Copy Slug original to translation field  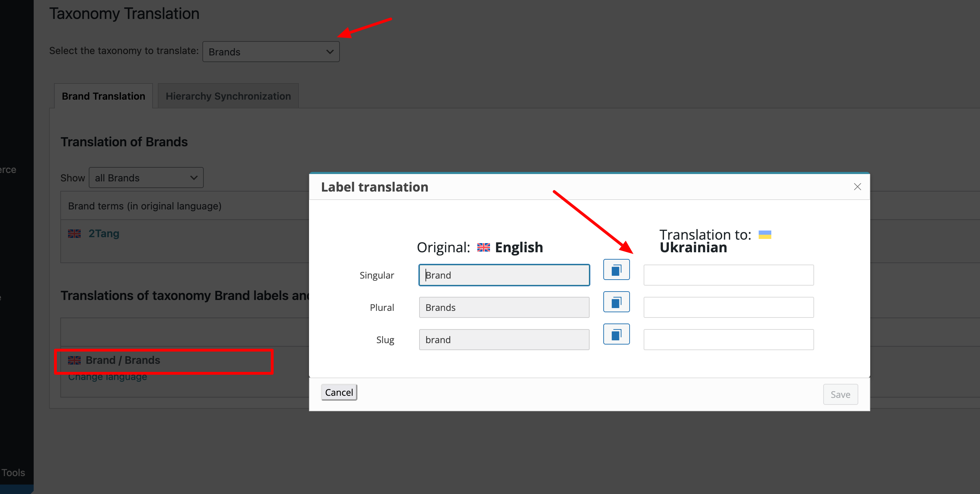click(x=616, y=334)
